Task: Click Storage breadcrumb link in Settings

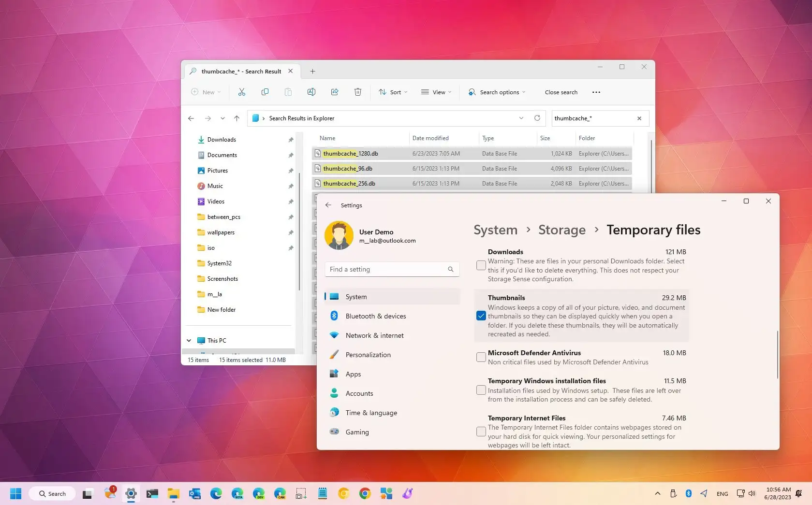Action: [x=562, y=230]
